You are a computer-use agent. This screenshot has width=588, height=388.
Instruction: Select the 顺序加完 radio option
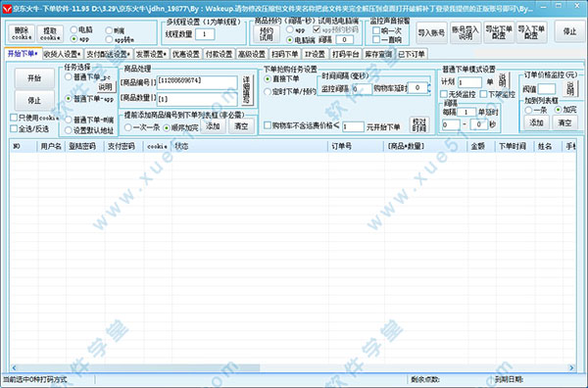167,127
